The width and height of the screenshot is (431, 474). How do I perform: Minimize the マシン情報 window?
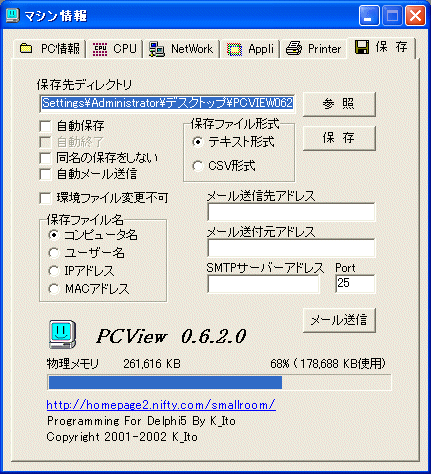point(369,16)
